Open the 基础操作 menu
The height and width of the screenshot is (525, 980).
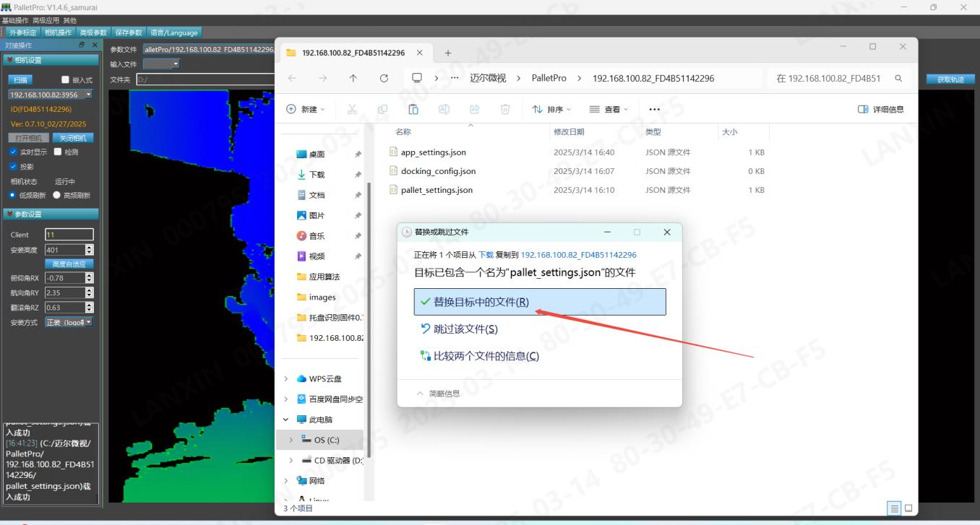click(15, 20)
